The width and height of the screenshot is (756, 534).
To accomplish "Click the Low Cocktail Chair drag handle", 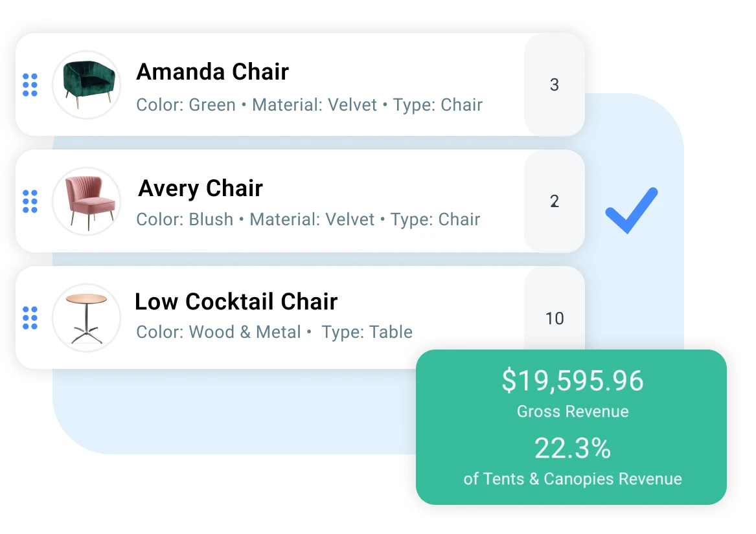I will point(30,318).
